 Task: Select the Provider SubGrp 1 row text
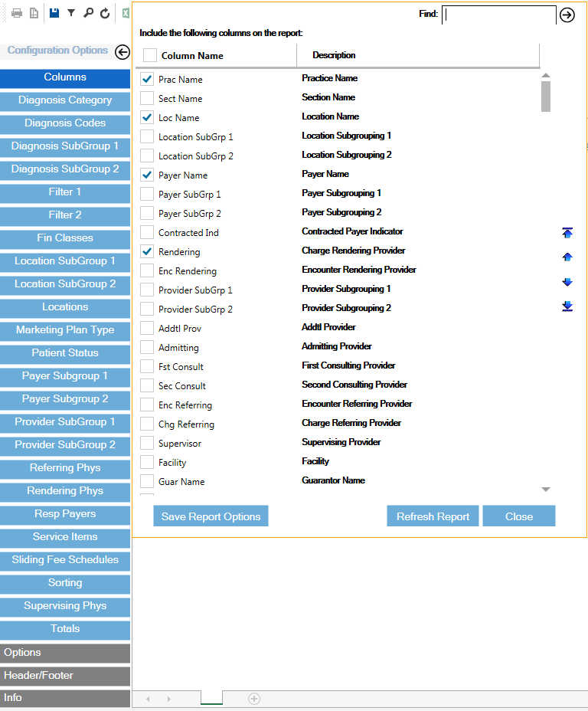pos(195,290)
